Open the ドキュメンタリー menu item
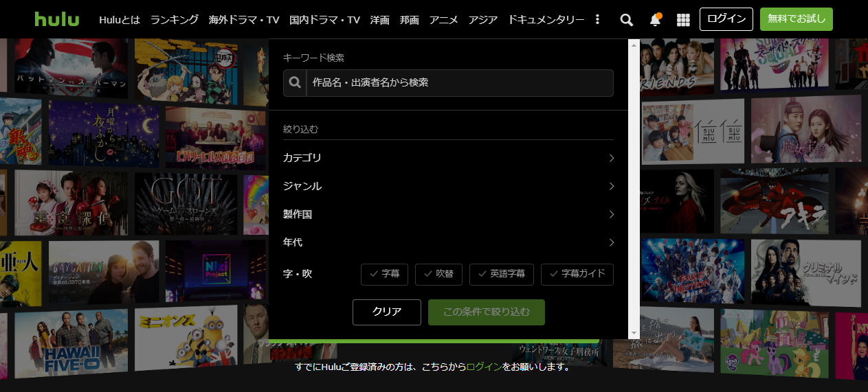Viewport: 868px width, 392px height. click(546, 20)
